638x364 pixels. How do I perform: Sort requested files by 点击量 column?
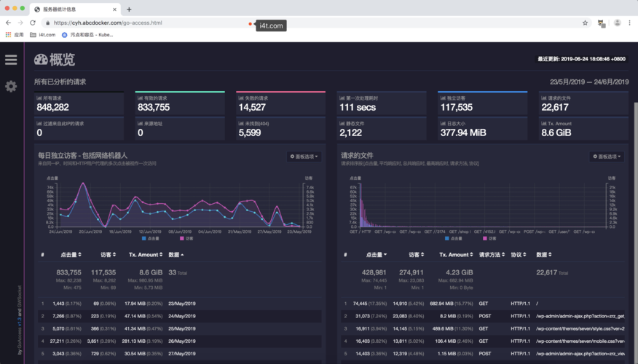[376, 255]
